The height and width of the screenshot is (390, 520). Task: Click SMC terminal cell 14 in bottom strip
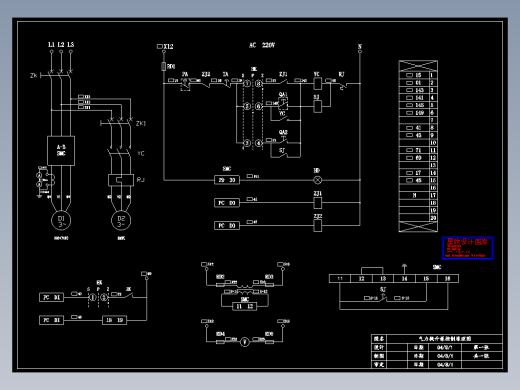pos(404,279)
